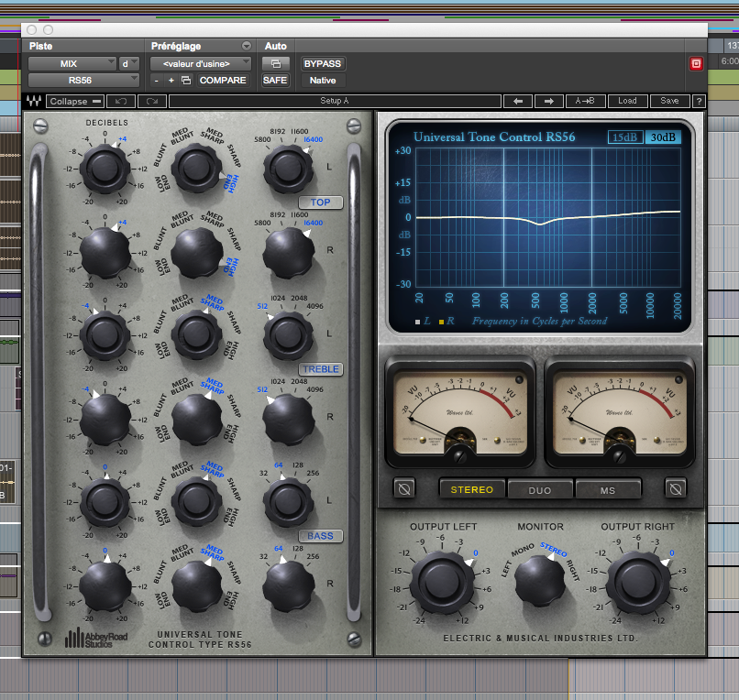This screenshot has height=700, width=739.
Task: Click the BASS R frequency knob
Action: (288, 586)
